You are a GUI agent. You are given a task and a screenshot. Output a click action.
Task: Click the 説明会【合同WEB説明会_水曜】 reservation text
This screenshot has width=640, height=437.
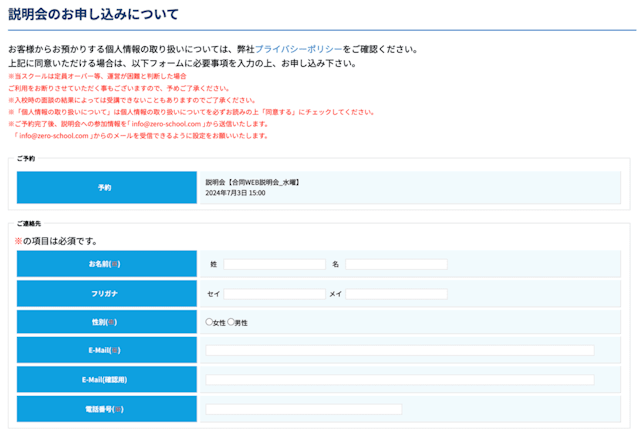click(x=253, y=182)
